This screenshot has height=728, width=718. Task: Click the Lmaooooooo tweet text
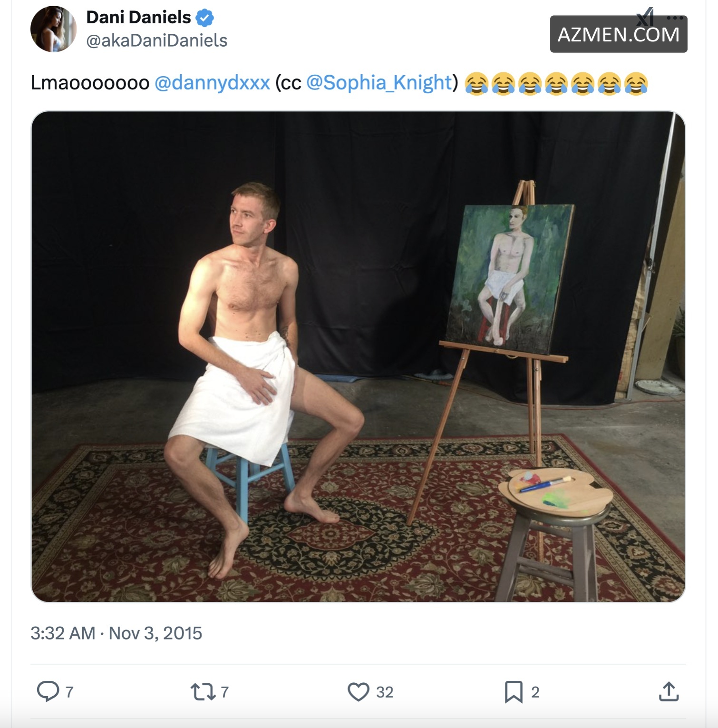pyautogui.click(x=90, y=83)
